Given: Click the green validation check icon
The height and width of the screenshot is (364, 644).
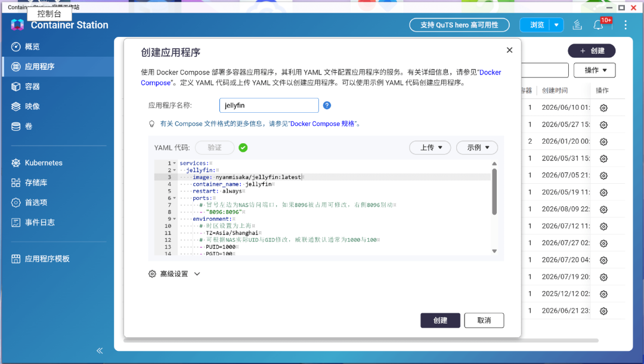Looking at the screenshot, I should point(243,147).
